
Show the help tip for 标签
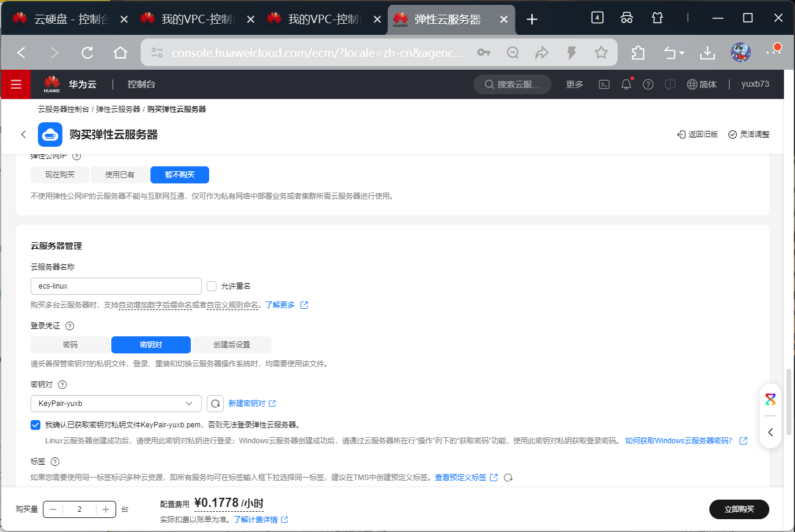54,462
